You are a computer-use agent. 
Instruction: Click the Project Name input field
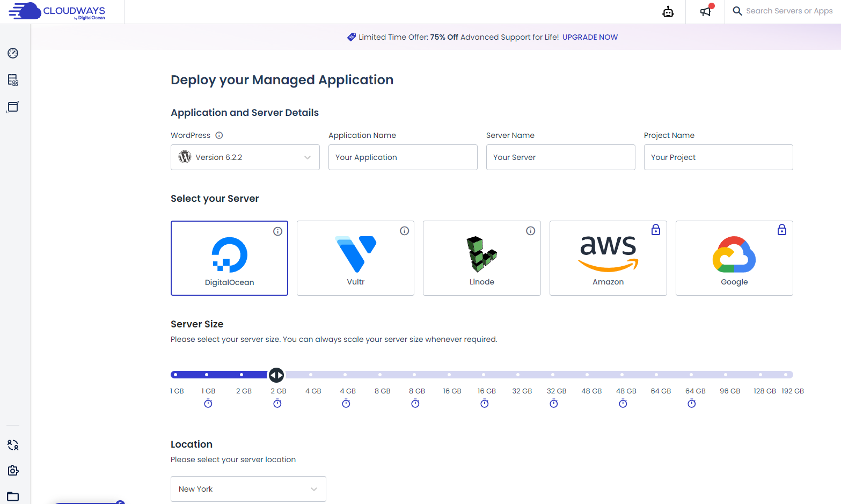point(719,157)
